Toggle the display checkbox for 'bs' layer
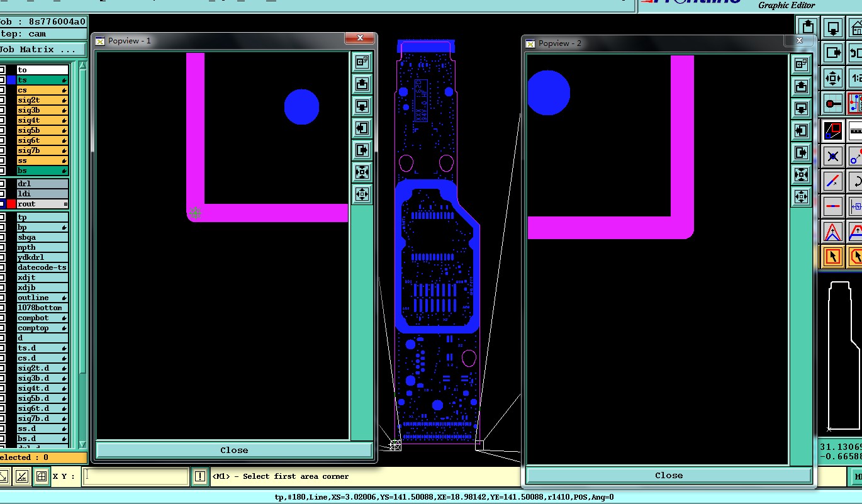The image size is (862, 504). (x=2, y=171)
